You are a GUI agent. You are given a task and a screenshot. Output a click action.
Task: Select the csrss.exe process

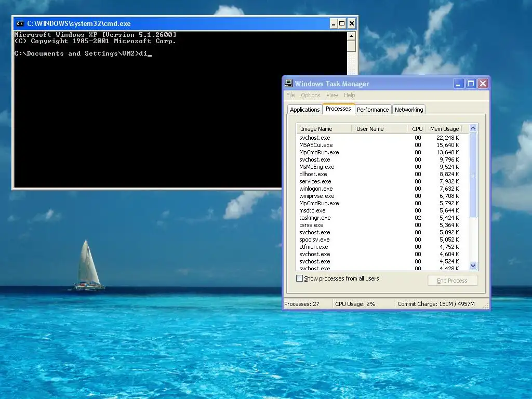382,225
